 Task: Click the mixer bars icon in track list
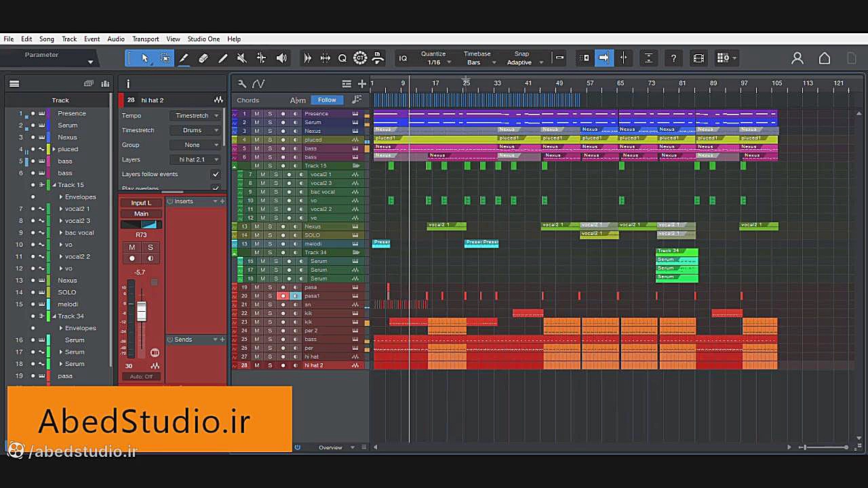point(105,83)
